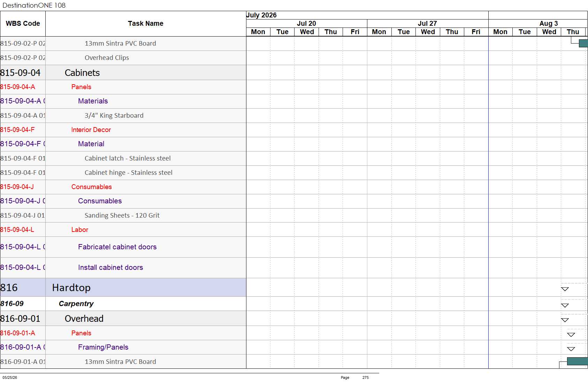Select the Materials task under 815-09-04-A
The width and height of the screenshot is (588, 382).
point(93,101)
